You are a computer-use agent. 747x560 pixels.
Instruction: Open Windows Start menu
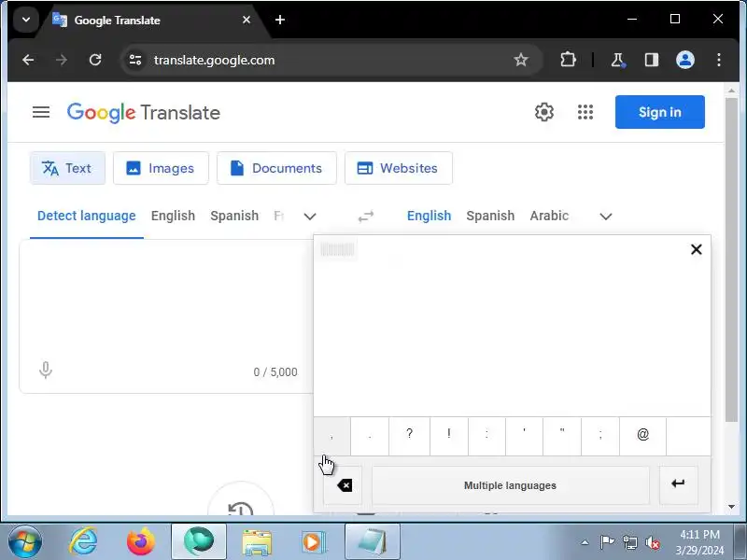click(24, 542)
